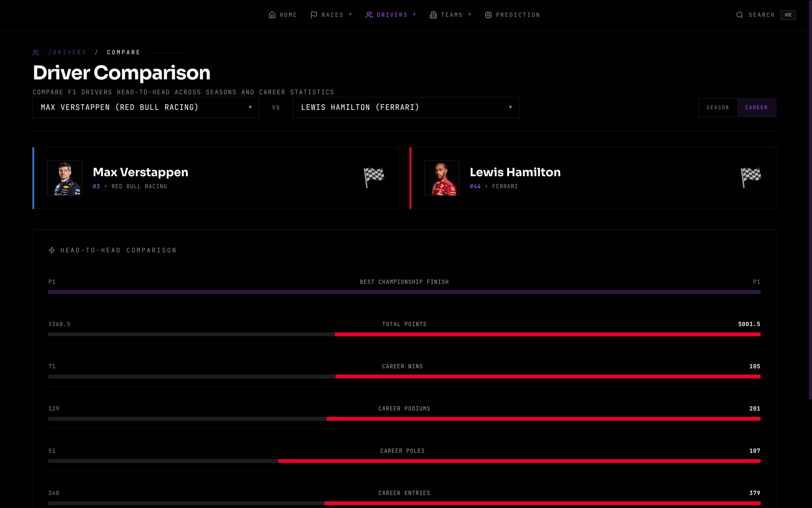Viewport: 812px width, 508px height.
Task: Click the Career Podiums red bar
Action: tap(544, 419)
